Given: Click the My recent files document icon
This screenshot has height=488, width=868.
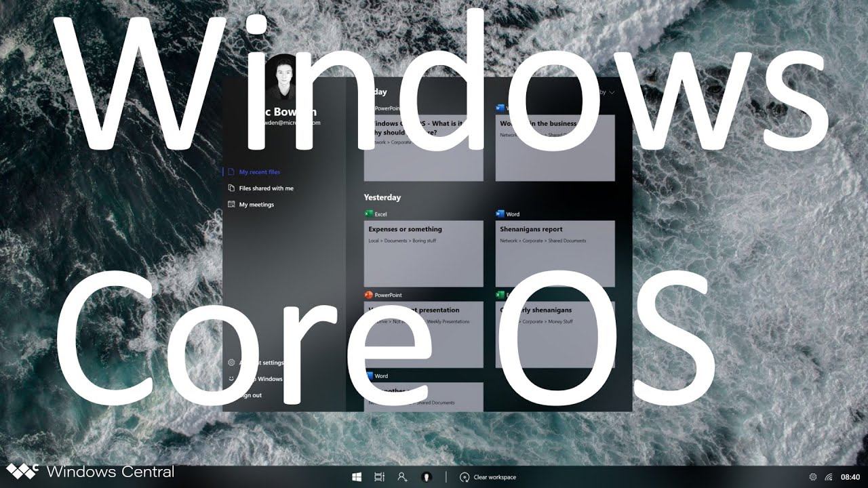Looking at the screenshot, I should [231, 172].
